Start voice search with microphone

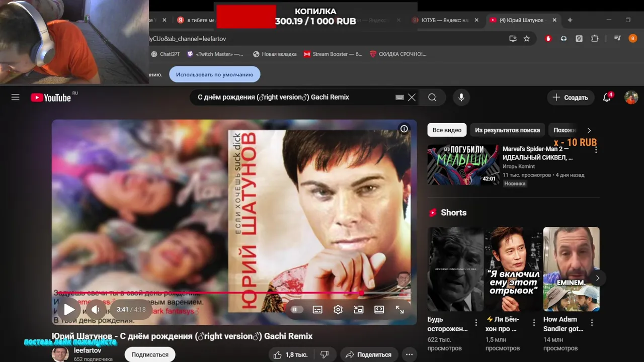(x=461, y=98)
